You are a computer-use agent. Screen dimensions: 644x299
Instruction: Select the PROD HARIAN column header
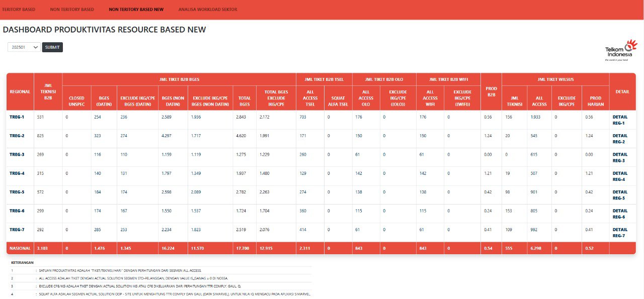pyautogui.click(x=595, y=101)
